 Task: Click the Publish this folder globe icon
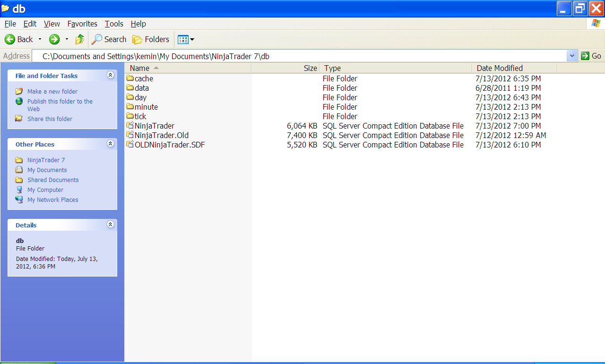19,101
